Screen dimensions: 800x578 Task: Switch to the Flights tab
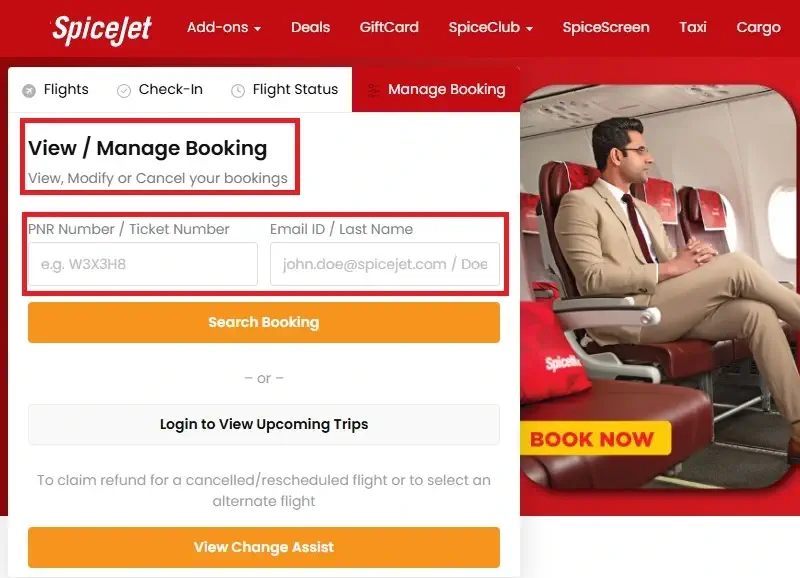point(56,90)
